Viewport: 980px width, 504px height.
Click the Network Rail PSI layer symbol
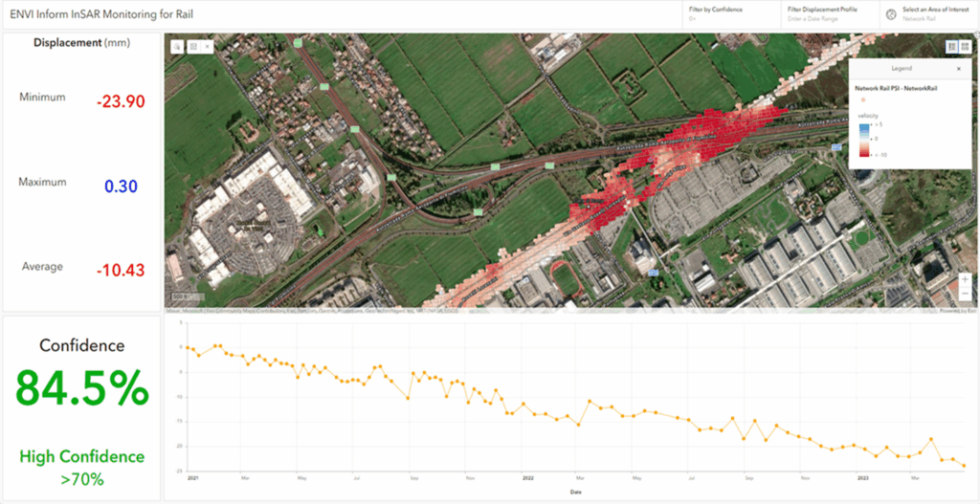[864, 99]
